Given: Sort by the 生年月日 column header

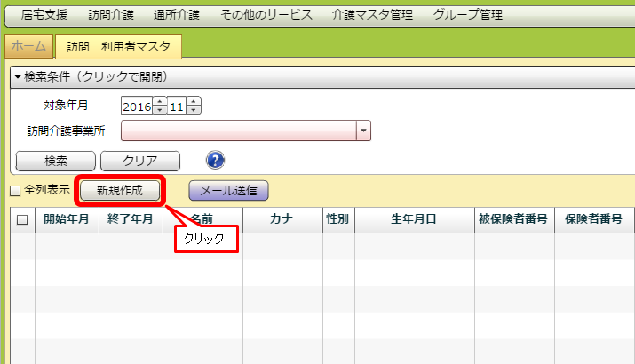Looking at the screenshot, I should tap(414, 219).
